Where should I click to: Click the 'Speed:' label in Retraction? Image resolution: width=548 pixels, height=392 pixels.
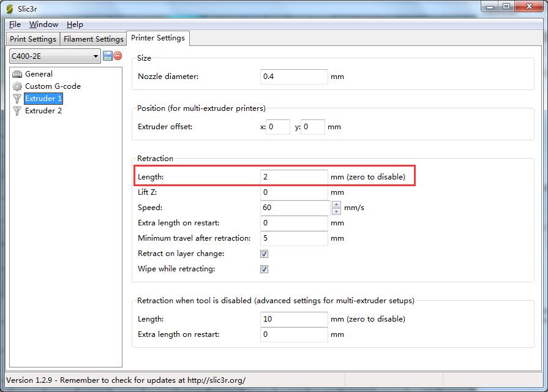pos(150,208)
